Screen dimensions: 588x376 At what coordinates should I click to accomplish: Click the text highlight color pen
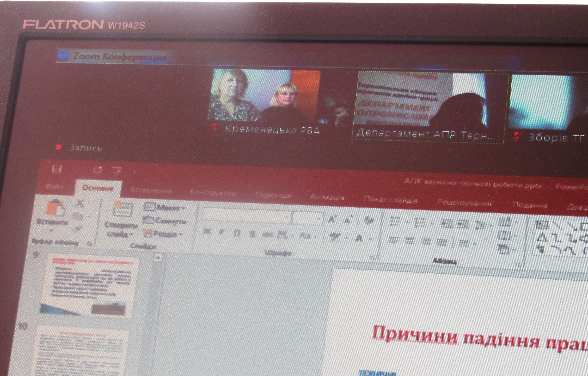pyautogui.click(x=335, y=236)
